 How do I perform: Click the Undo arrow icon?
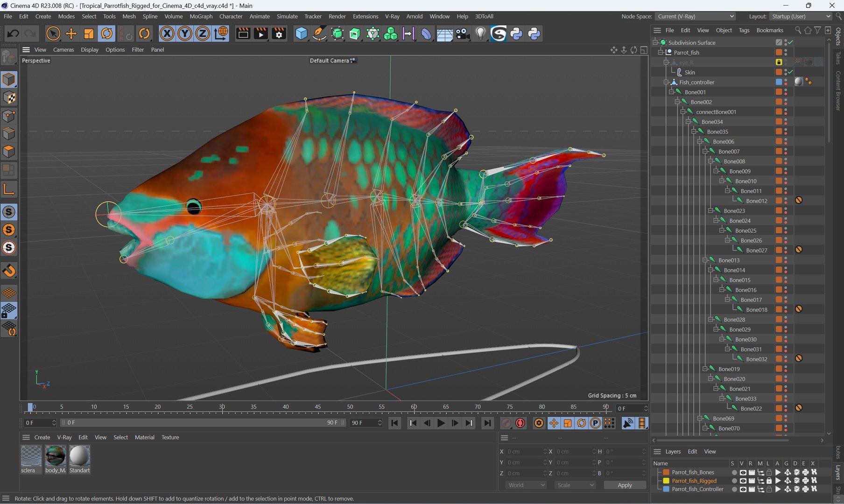(13, 34)
